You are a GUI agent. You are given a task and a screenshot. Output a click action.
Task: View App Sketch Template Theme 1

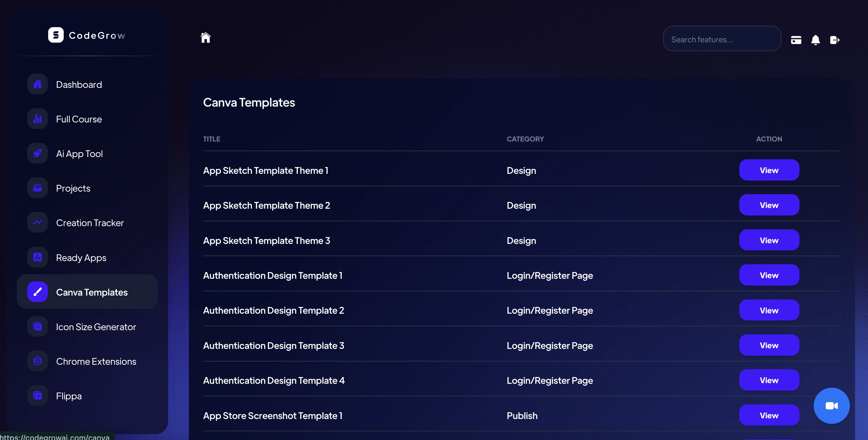[769, 170]
